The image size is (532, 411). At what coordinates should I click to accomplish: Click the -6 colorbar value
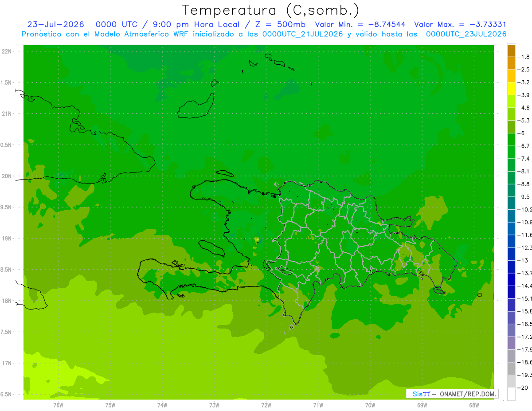pyautogui.click(x=521, y=133)
